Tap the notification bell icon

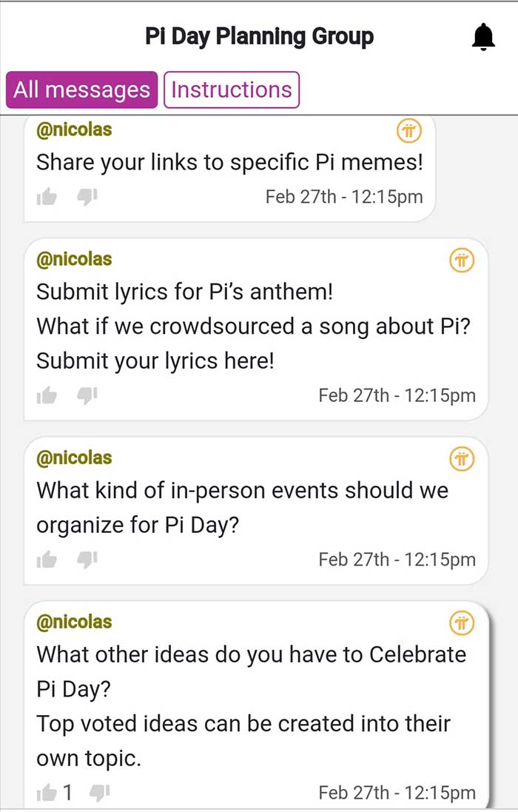483,37
